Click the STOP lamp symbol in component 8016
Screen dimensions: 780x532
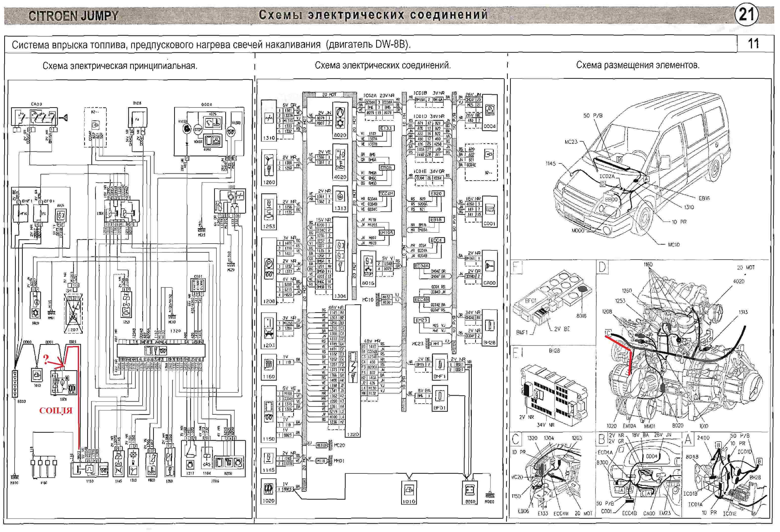(368, 271)
